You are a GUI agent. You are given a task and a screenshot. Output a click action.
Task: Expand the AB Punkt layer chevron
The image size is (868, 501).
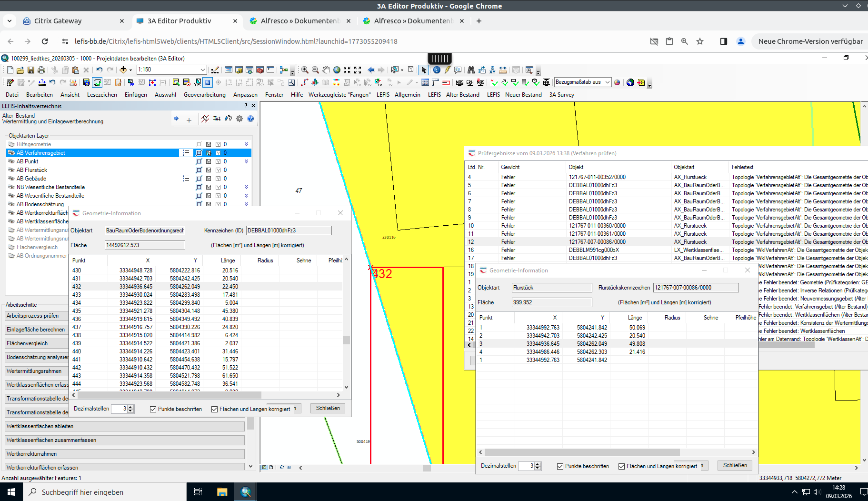pos(246,161)
